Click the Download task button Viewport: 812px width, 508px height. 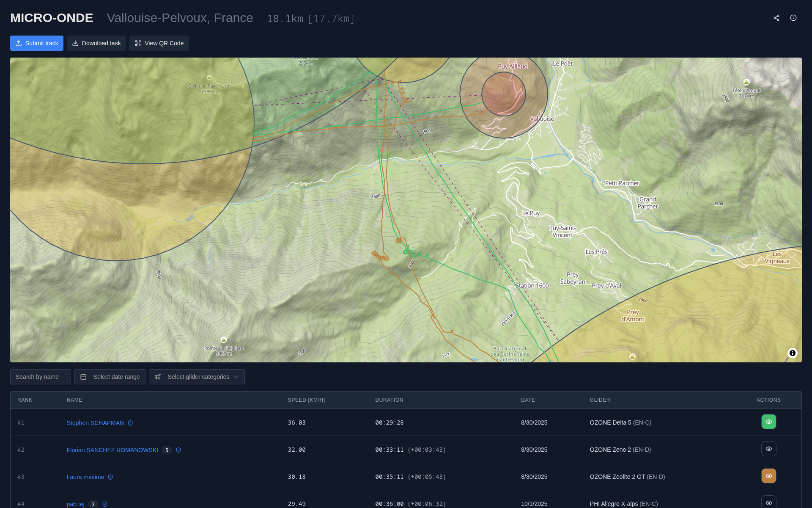96,43
